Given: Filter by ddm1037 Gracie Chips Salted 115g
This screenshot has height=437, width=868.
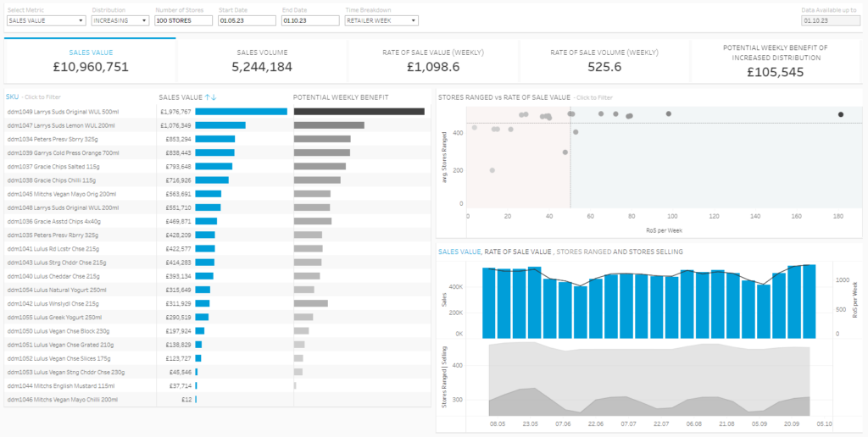Looking at the screenshot, I should 53,167.
